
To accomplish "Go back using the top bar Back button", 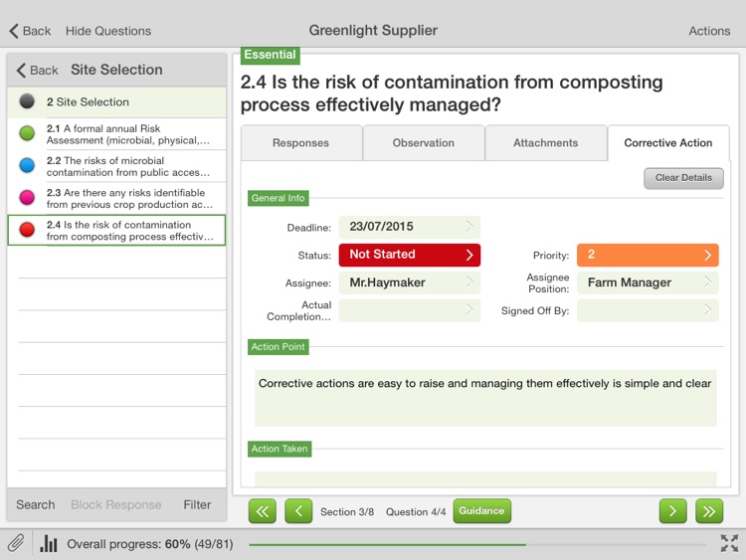I will [30, 31].
